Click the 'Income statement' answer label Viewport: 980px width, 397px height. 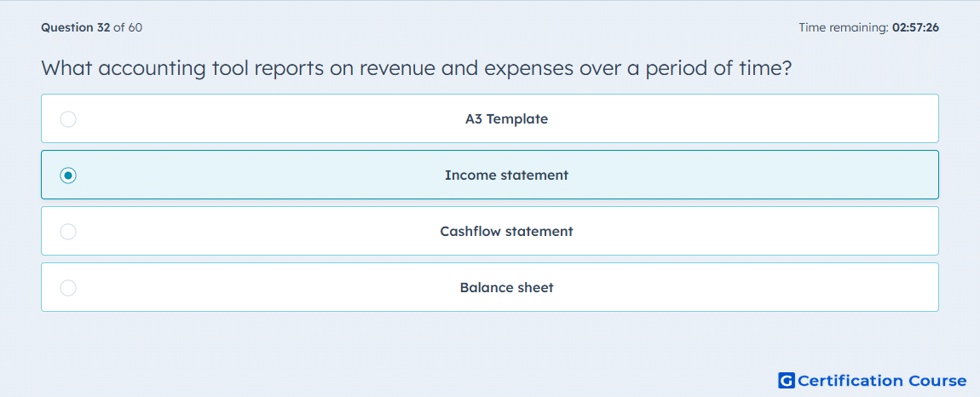(506, 175)
